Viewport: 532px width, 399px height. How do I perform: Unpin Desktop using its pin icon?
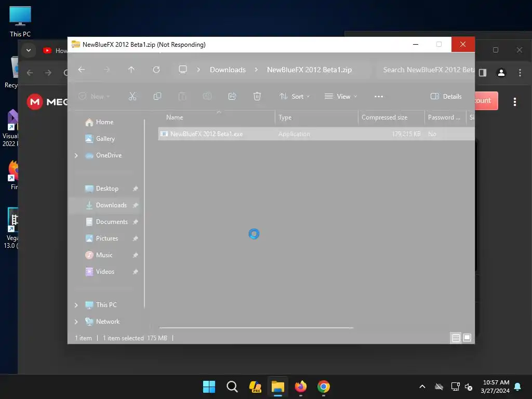click(x=136, y=189)
